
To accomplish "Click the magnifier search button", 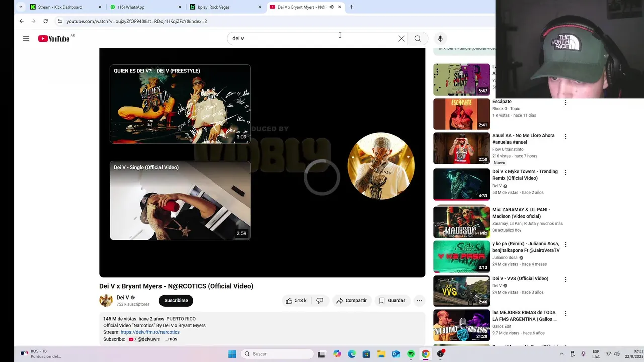I will [418, 39].
